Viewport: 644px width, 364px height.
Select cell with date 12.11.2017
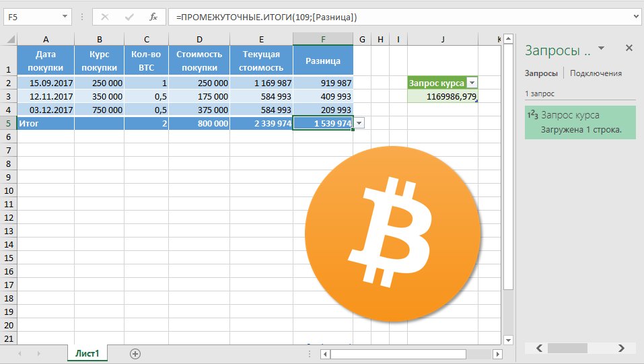point(46,96)
